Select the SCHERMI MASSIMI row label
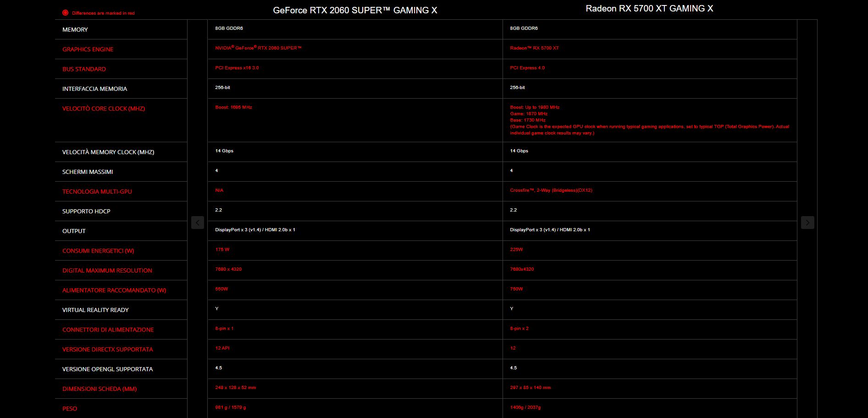Viewport: 868px width, 418px height. click(x=88, y=172)
